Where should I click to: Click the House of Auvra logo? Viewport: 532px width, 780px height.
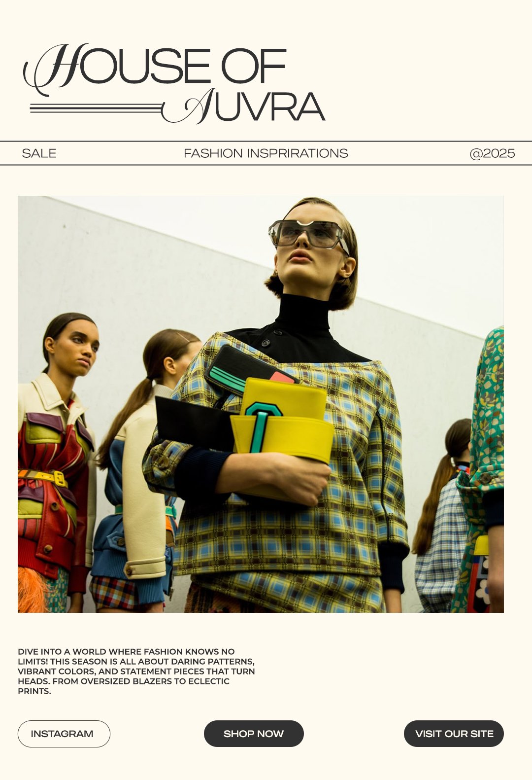[x=174, y=83]
